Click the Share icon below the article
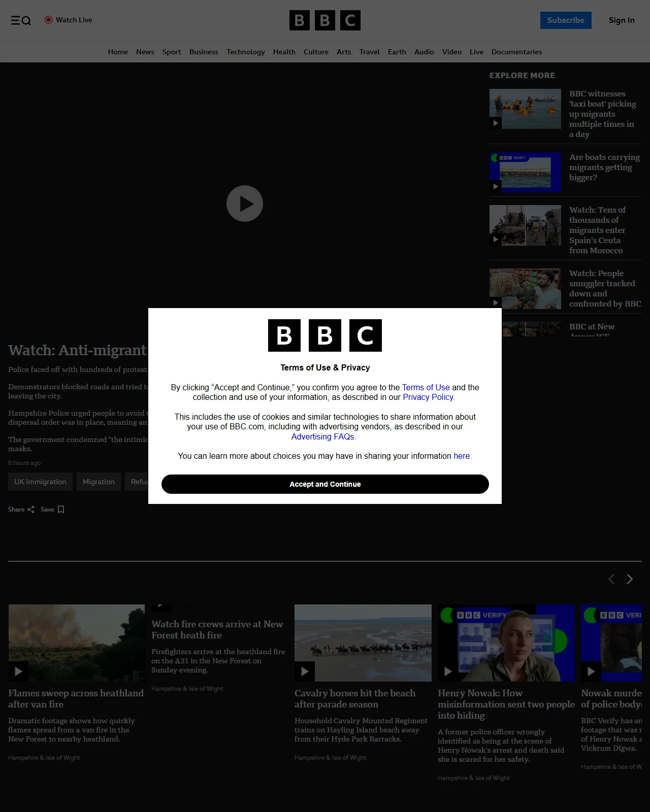The image size is (650, 812). click(31, 510)
